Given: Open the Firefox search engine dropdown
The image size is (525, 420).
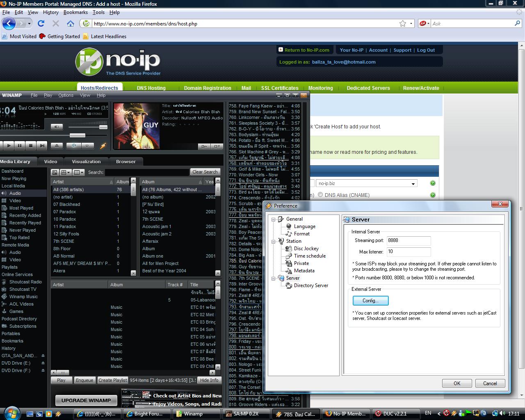Looking at the screenshot, I should pyautogui.click(x=425, y=23).
